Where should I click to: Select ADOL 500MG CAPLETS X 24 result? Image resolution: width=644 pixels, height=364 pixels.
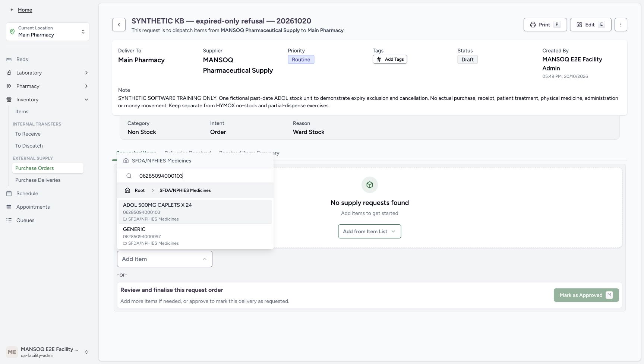tap(195, 212)
